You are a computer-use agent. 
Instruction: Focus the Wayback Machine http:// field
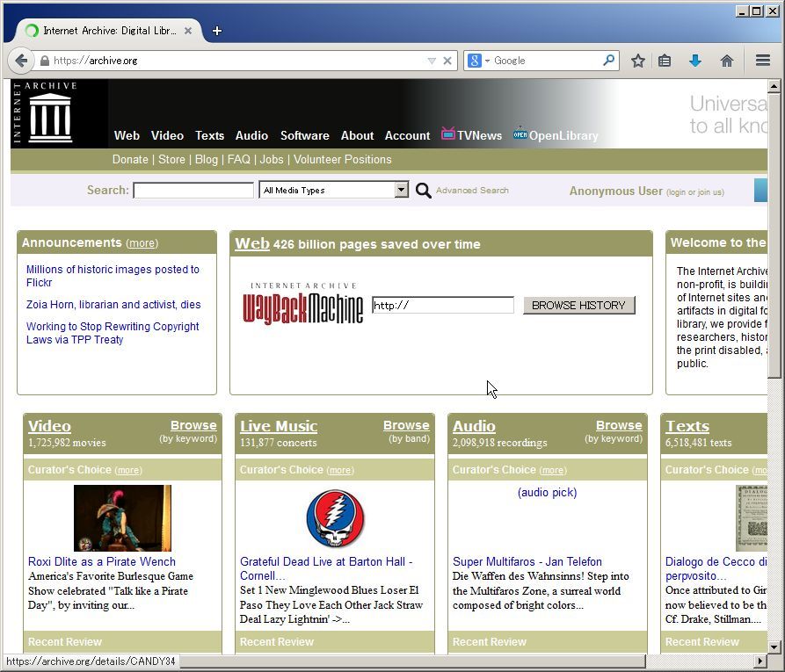[x=442, y=305]
